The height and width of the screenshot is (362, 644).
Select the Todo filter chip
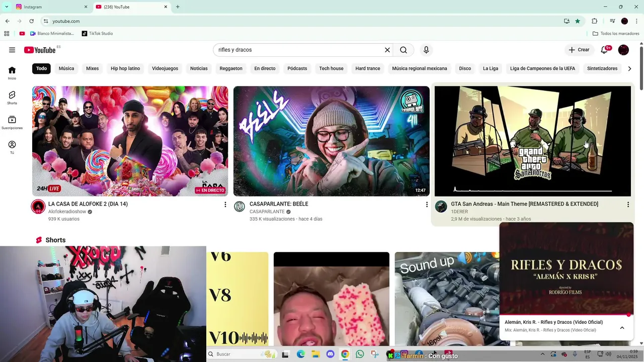[41, 68]
